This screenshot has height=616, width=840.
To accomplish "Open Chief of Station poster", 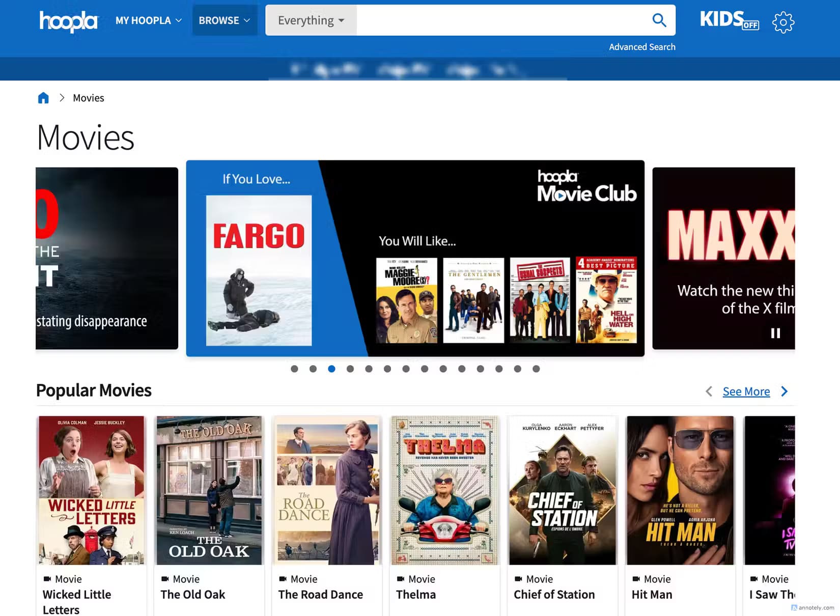I will tap(563, 490).
